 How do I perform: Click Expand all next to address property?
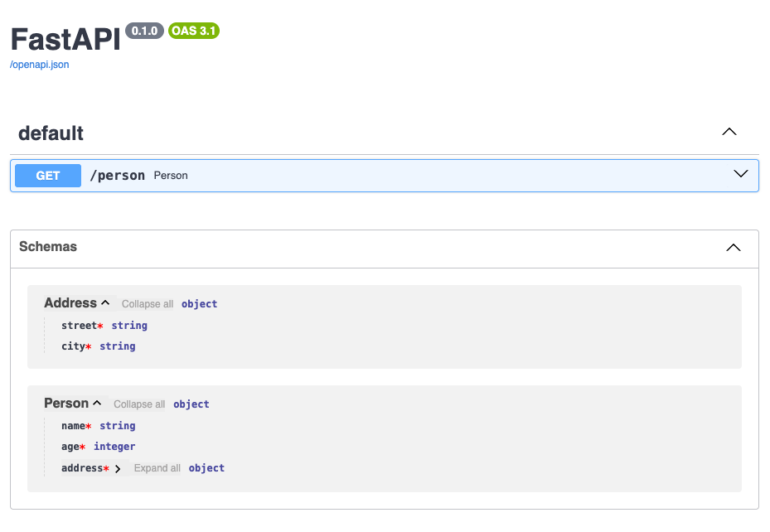[x=157, y=467]
